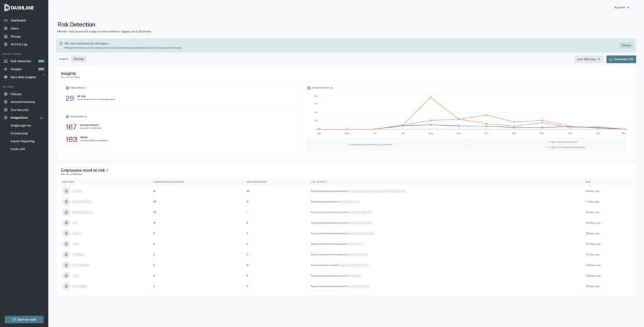
Task: Switch to the Settings tab
Action: pyautogui.click(x=79, y=58)
